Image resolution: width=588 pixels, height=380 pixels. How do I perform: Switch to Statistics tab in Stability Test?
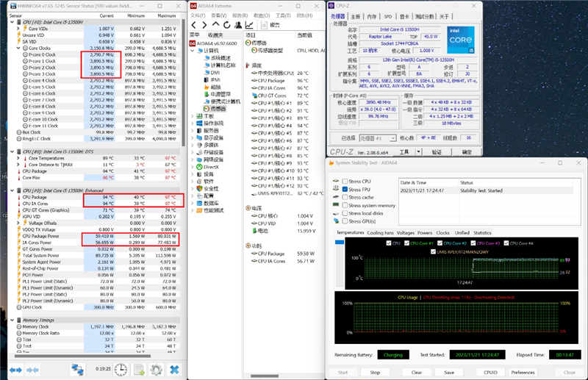[x=482, y=233]
